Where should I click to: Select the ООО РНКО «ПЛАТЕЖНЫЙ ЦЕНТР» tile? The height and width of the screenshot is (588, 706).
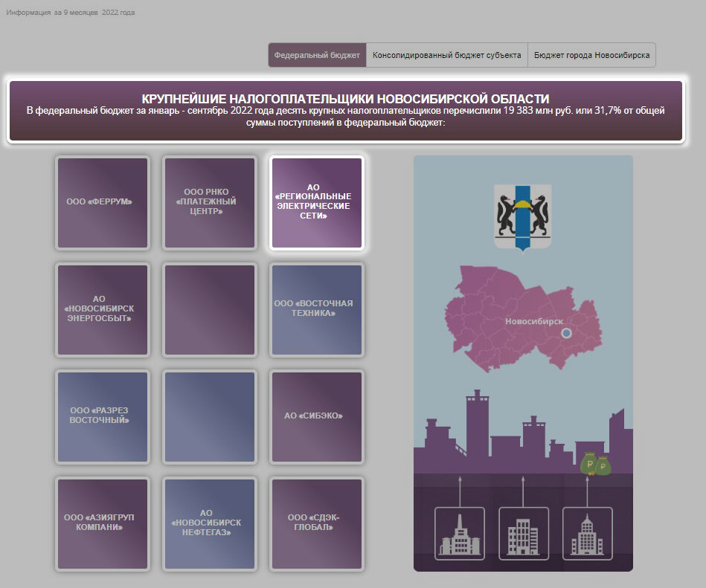(x=210, y=202)
